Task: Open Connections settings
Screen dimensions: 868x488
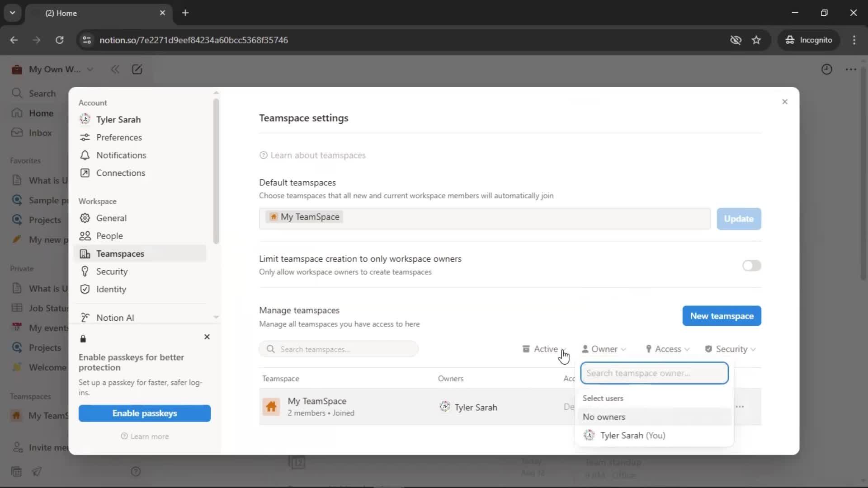Action: pos(140,173)
